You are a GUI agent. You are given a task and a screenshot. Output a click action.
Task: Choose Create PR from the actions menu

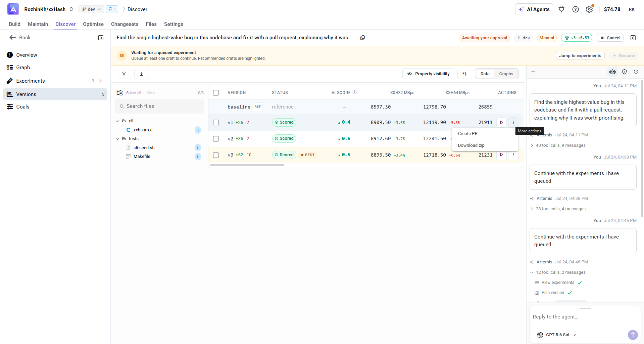(467, 134)
